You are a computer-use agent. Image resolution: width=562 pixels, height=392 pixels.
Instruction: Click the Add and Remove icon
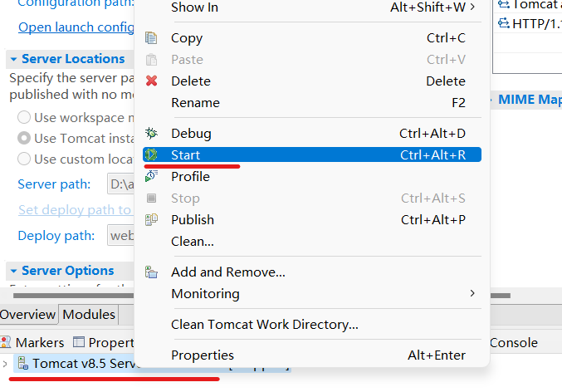click(x=151, y=272)
